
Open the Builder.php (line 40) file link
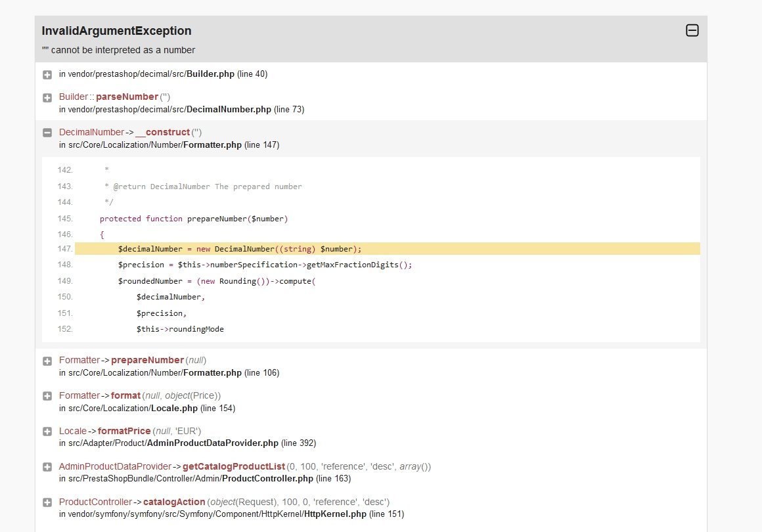click(164, 74)
